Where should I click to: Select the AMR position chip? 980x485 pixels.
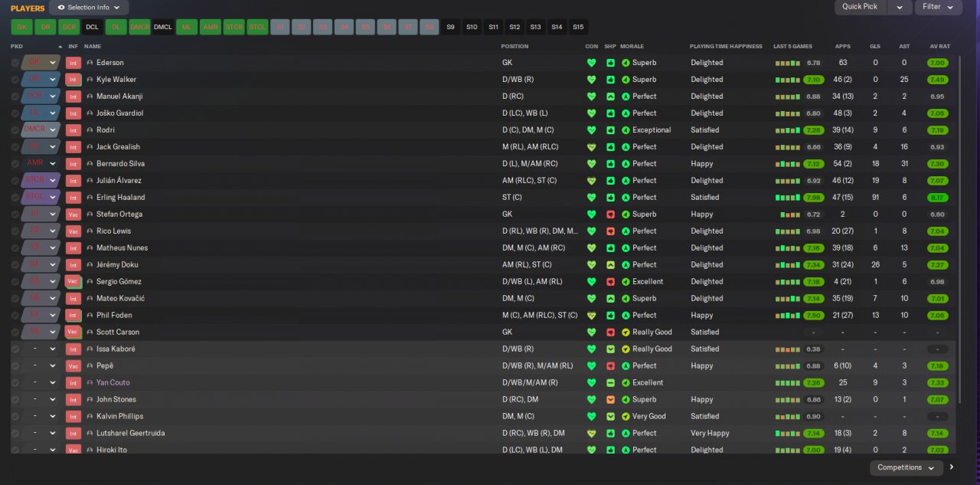pos(210,27)
